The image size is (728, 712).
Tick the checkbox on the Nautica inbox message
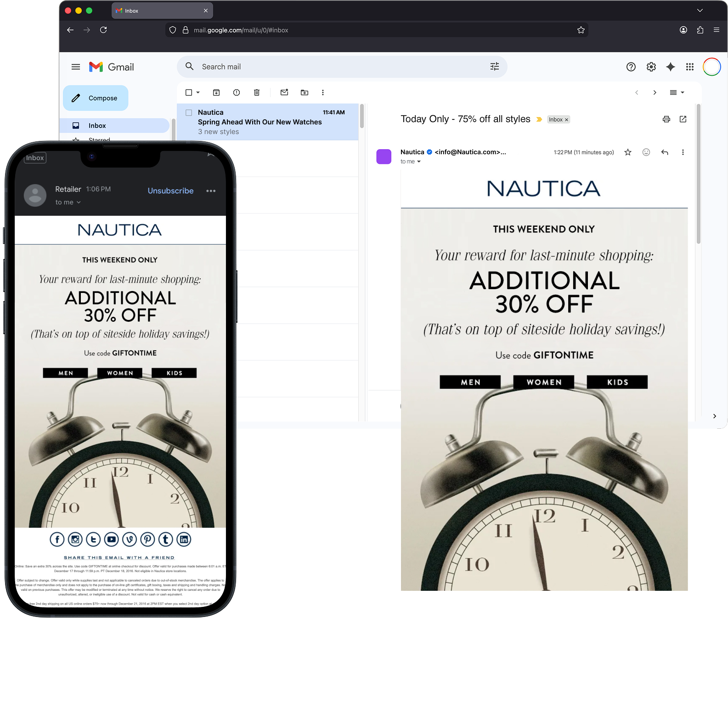tap(189, 112)
